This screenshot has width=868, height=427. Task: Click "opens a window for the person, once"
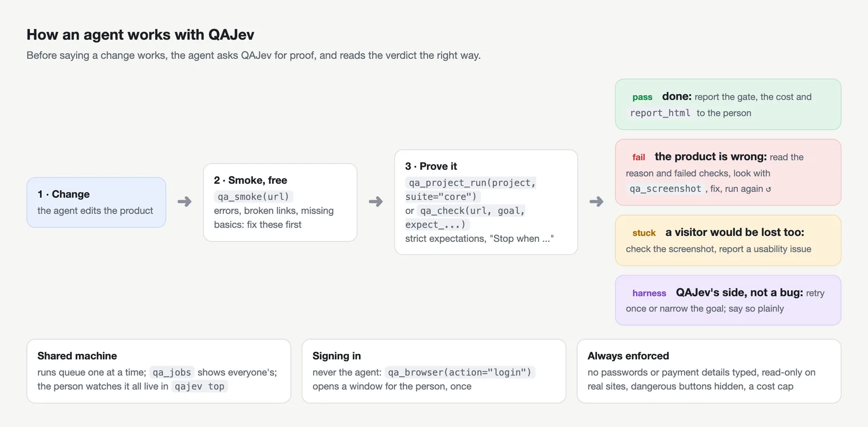coord(392,386)
